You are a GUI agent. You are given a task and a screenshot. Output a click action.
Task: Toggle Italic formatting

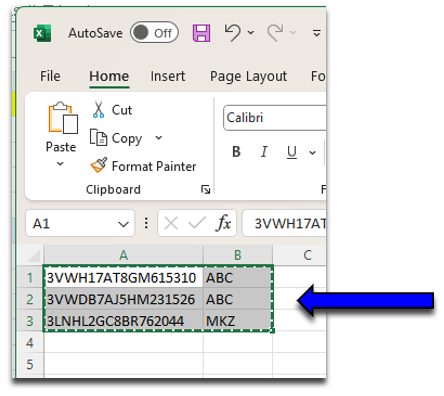coord(264,152)
